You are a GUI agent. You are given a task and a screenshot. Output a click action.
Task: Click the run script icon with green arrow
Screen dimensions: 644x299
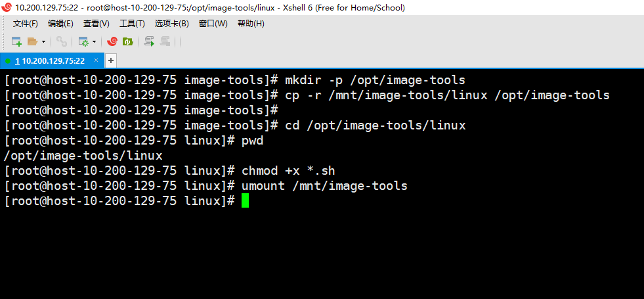point(149,41)
